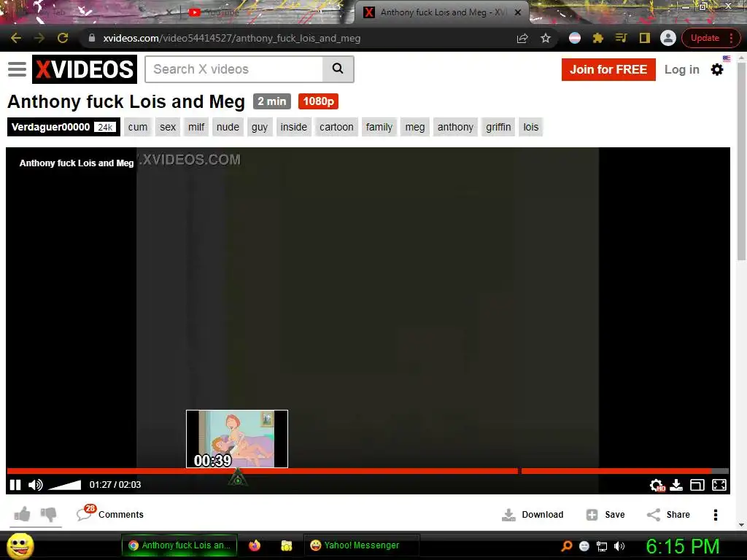Click the XVIDEOS logo
Screen dimensions: 747x560
[85, 69]
